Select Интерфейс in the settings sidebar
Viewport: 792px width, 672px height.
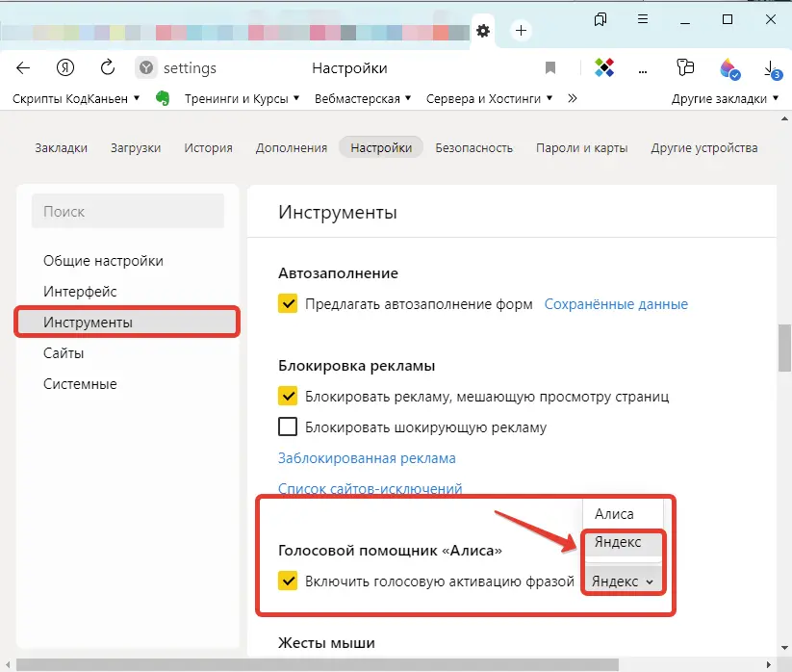(x=80, y=291)
